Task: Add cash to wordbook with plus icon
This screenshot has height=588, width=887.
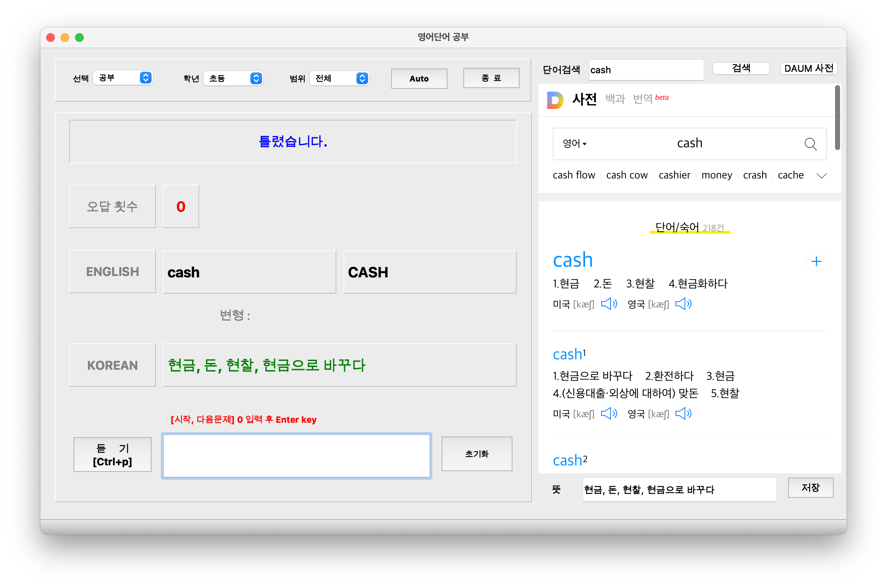Action: 816,262
